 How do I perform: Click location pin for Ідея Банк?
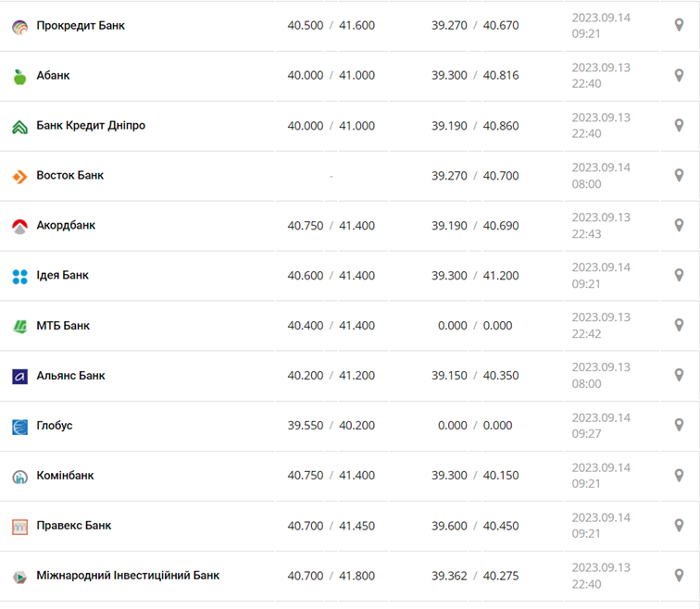point(679,275)
